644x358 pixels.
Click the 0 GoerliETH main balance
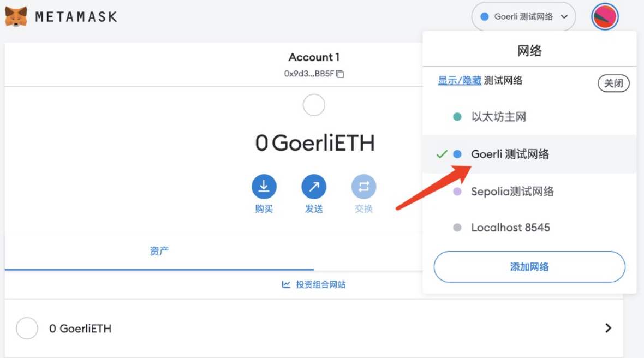315,143
